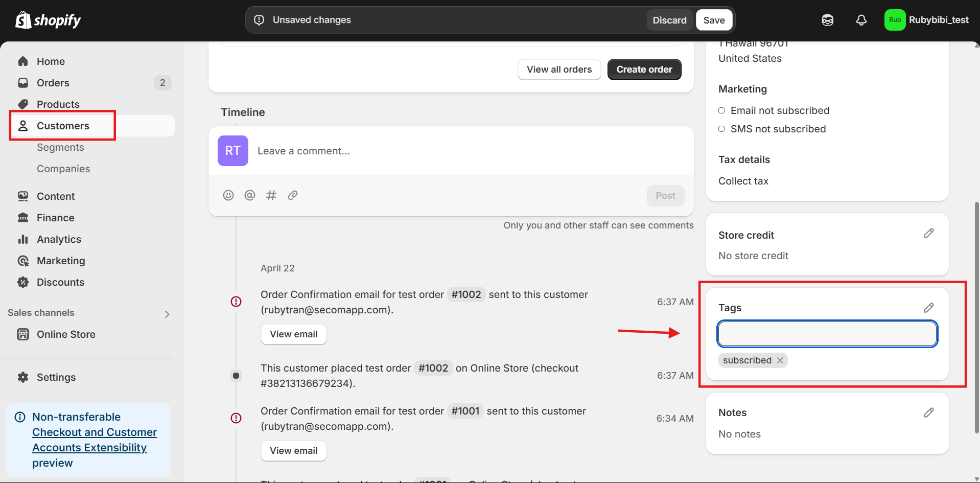Click the Settings gear icon

pyautogui.click(x=23, y=377)
